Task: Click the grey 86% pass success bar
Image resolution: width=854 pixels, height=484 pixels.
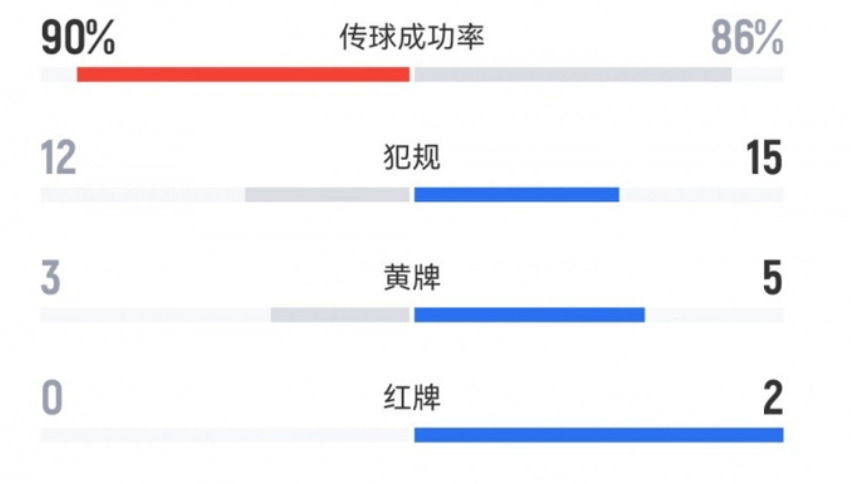Action: (x=572, y=75)
